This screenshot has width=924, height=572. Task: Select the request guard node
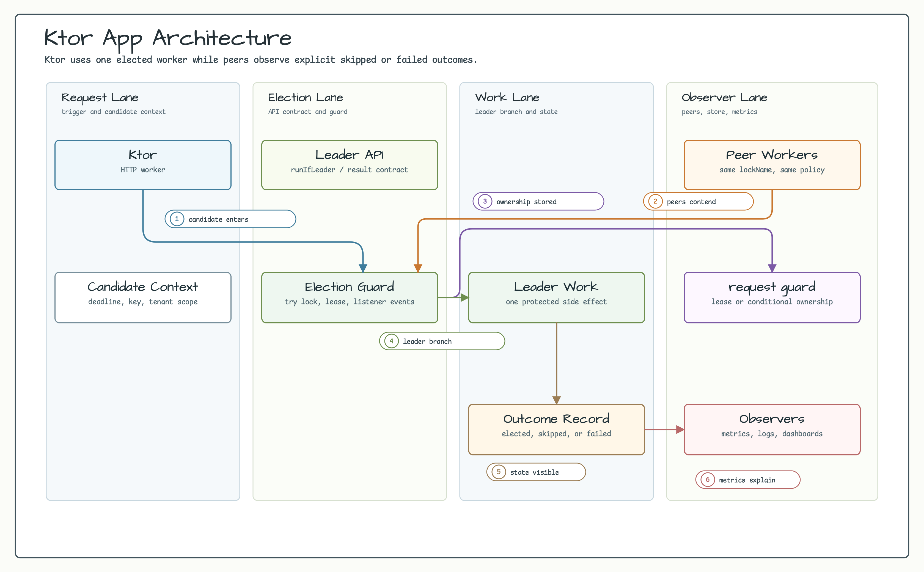click(x=772, y=297)
